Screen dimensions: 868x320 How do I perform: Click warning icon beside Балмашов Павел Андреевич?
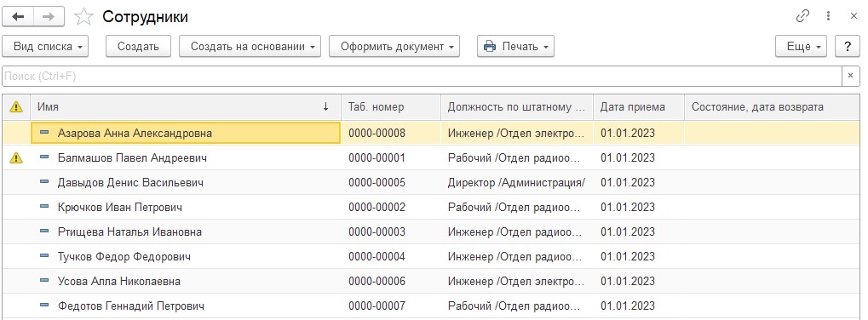point(16,158)
